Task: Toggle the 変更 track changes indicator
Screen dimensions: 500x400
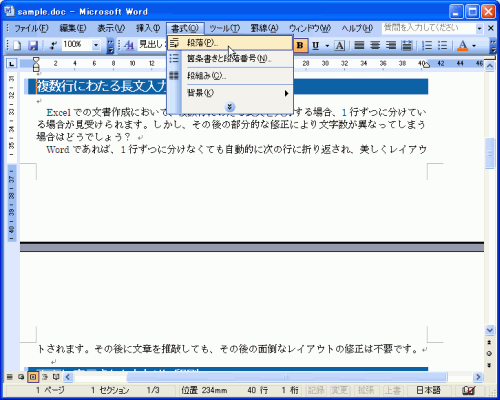Action: [339, 390]
